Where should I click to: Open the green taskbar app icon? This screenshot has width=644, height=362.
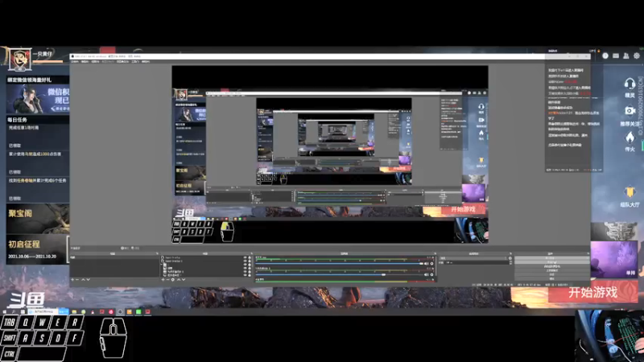(x=138, y=312)
